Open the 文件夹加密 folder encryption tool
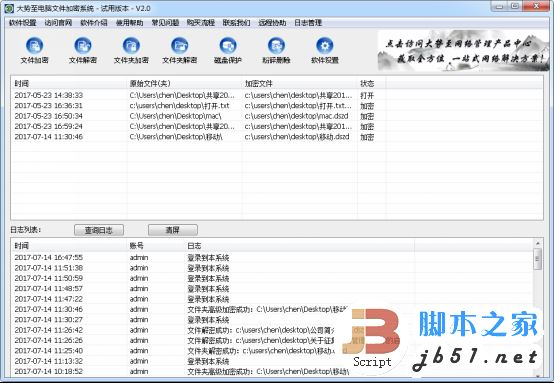Viewport: 554px width, 383px height. pos(131,51)
